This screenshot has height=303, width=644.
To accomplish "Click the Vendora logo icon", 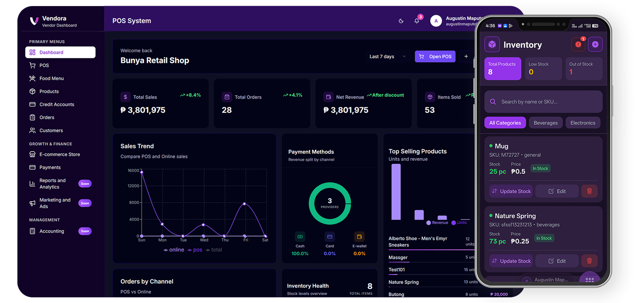I will [34, 21].
